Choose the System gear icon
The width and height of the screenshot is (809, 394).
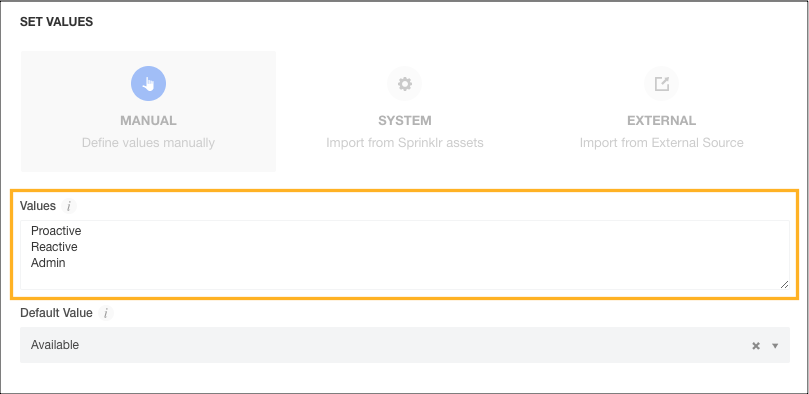click(x=404, y=84)
